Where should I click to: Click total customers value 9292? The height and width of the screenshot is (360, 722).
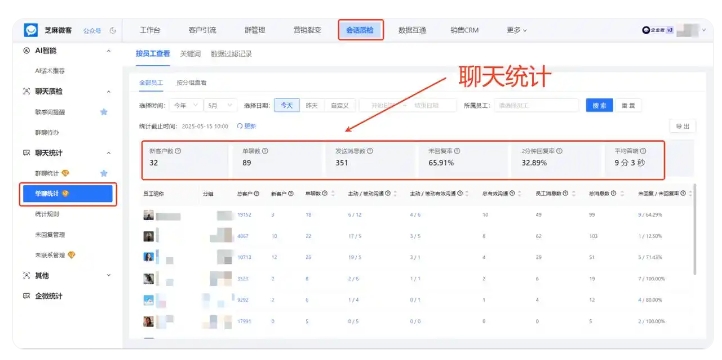[x=243, y=300]
